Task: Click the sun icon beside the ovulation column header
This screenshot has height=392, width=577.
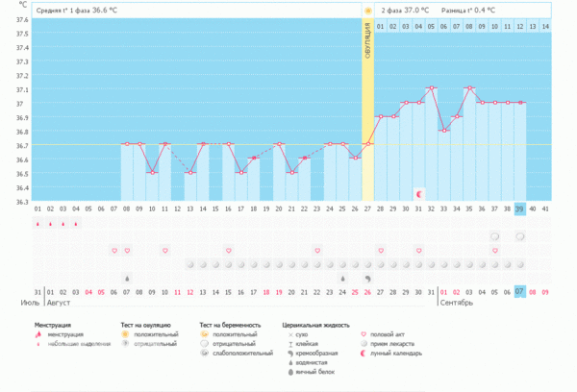Action: pos(367,10)
